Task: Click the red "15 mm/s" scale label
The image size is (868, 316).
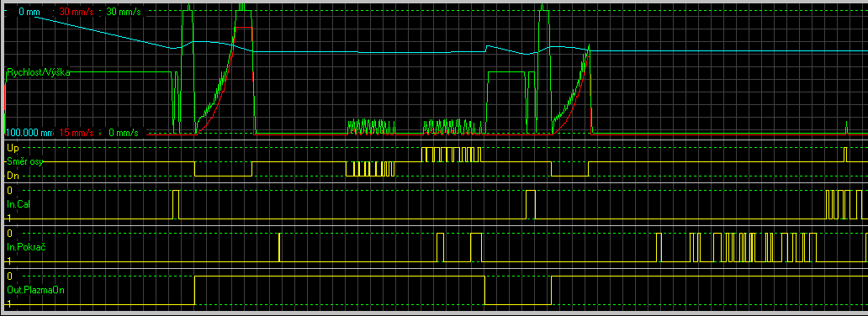Action: click(x=75, y=133)
